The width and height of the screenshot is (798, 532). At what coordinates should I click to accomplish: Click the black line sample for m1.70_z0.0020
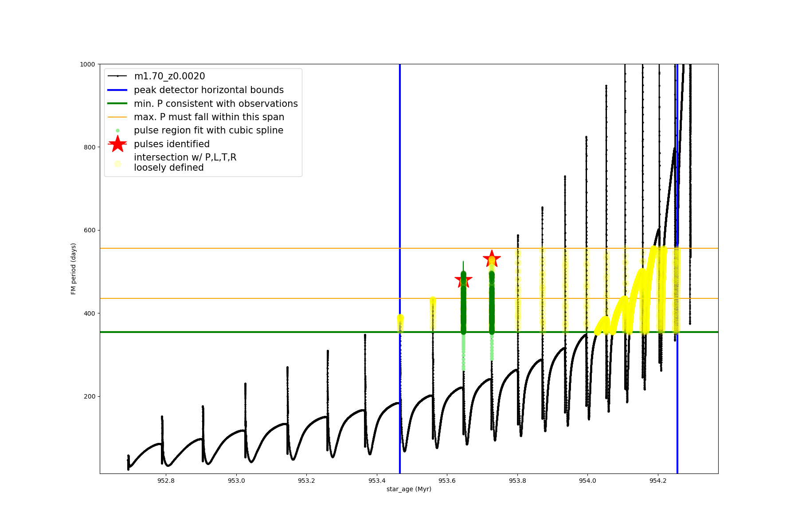point(117,76)
